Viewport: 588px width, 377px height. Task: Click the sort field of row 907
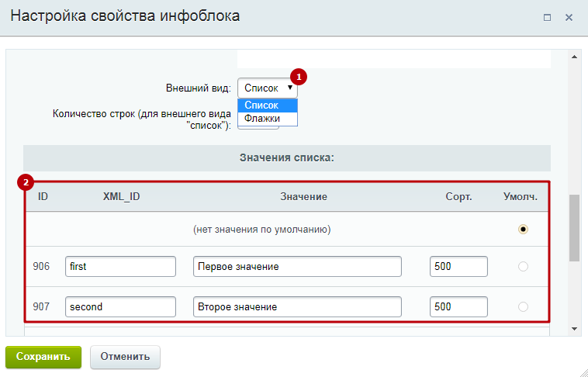click(x=458, y=307)
